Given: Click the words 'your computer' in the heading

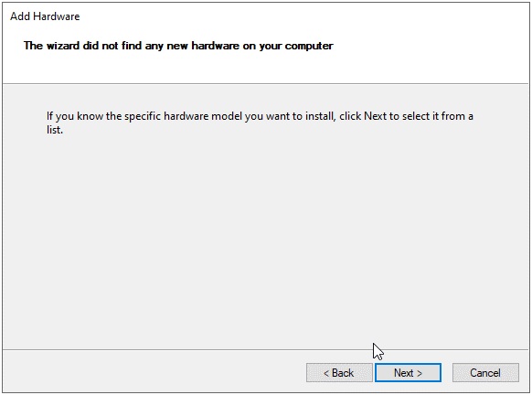Looking at the screenshot, I should pyautogui.click(x=296, y=46).
